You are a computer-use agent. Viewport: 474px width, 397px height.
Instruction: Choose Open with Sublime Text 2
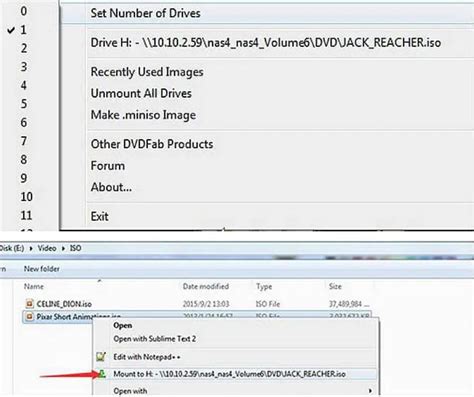[236, 339]
